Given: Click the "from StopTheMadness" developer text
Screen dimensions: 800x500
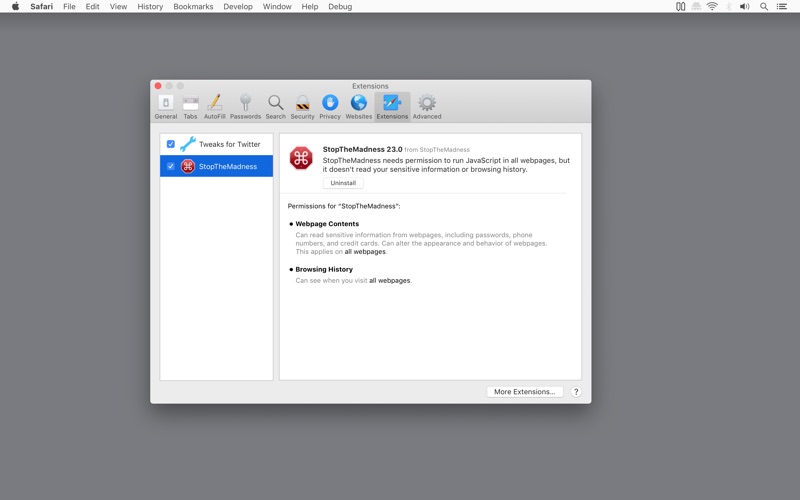Looking at the screenshot, I should click(x=437, y=150).
